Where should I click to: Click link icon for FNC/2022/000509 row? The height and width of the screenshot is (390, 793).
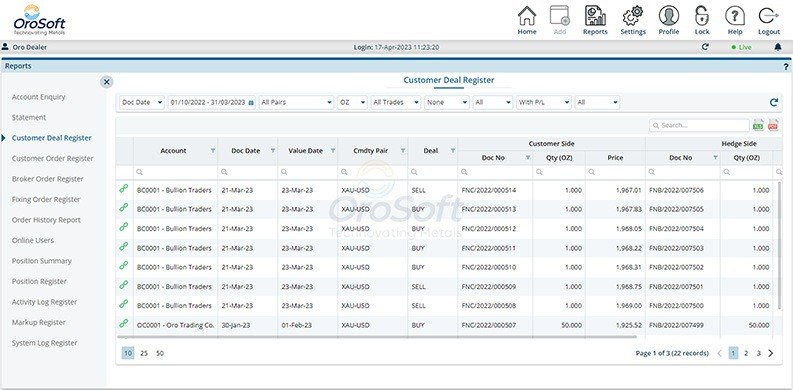(x=123, y=284)
